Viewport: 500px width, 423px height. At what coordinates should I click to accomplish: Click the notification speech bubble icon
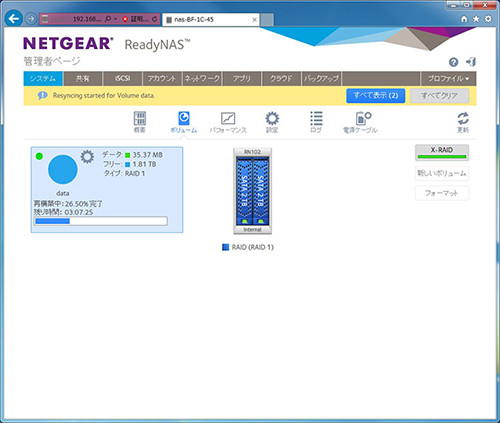point(42,96)
